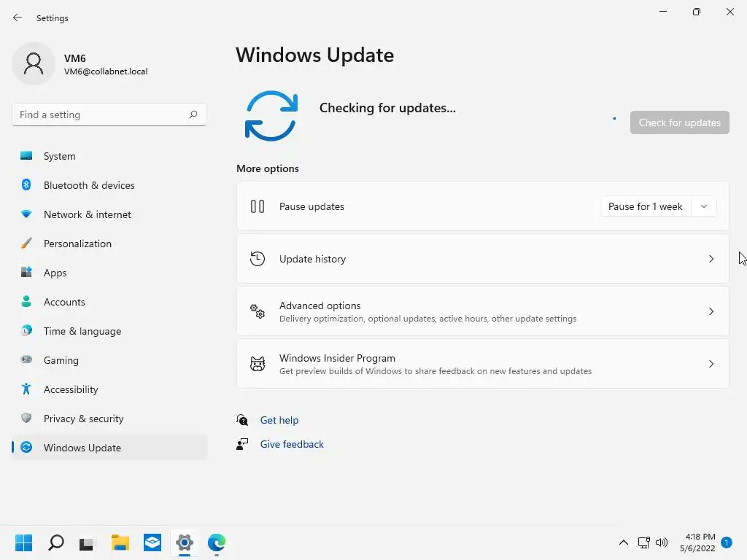Click the Accounts person icon
Viewport: 747px width, 560px height.
tap(26, 301)
